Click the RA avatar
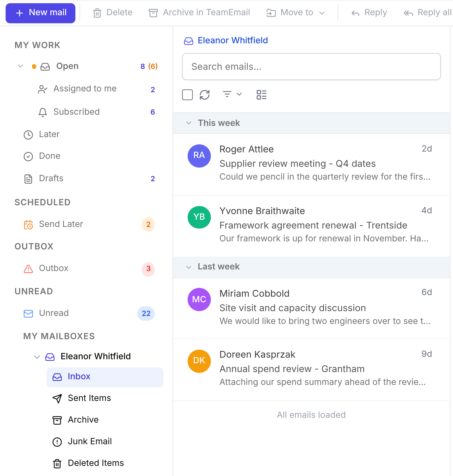Viewport: 453px width, 476px height. 199,156
